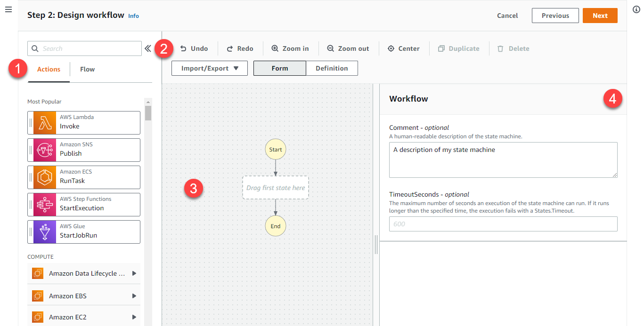Image resolution: width=644 pixels, height=326 pixels.
Task: Select the AWS Glue icon
Action: 45,232
